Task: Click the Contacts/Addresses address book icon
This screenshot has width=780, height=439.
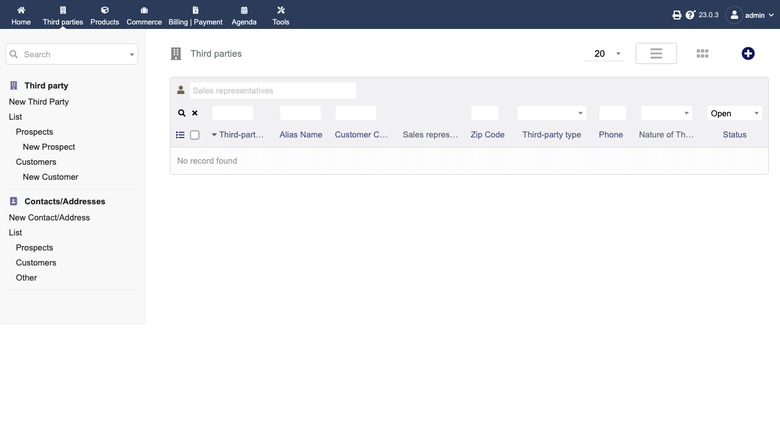Action: tap(13, 201)
